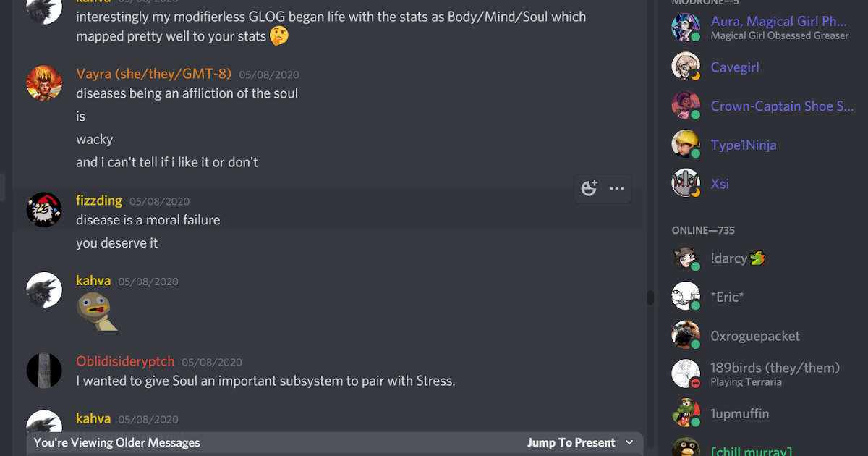Expand the chevron beside Jump To Present
The height and width of the screenshot is (456, 868).
(631, 442)
